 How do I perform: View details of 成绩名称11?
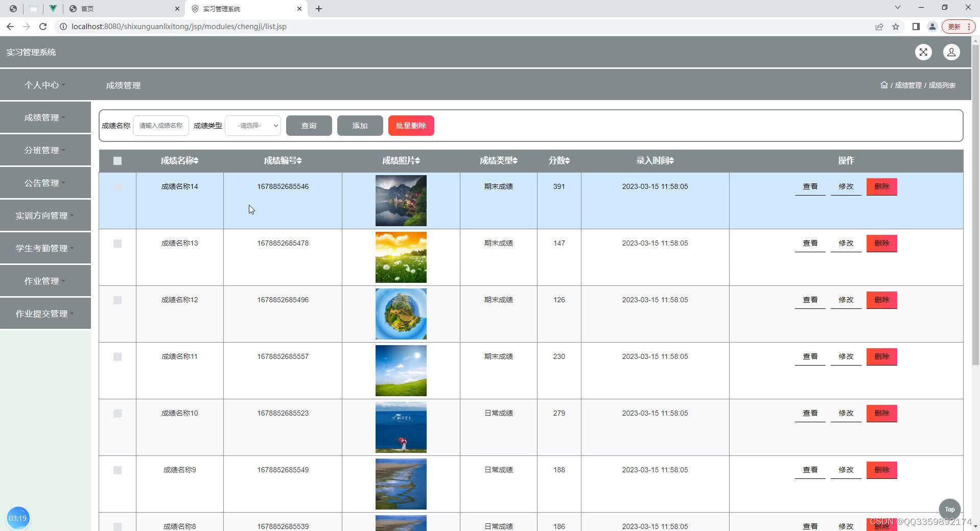(x=810, y=357)
